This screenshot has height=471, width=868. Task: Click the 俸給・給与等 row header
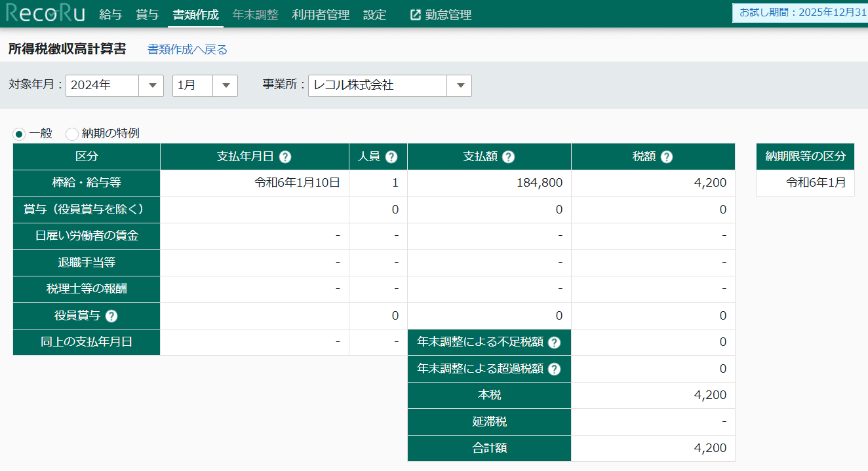[87, 183]
